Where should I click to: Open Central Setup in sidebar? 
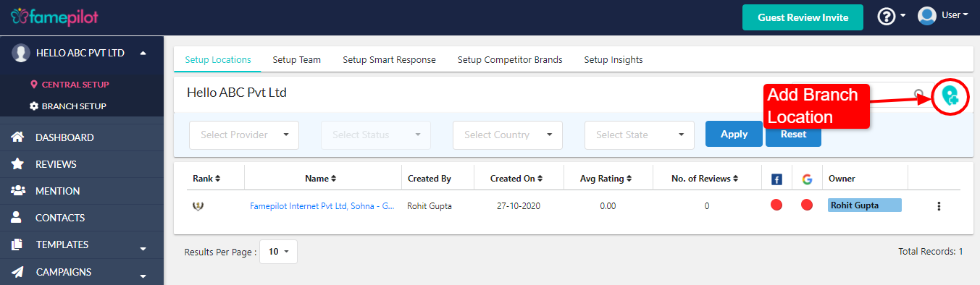(x=75, y=85)
